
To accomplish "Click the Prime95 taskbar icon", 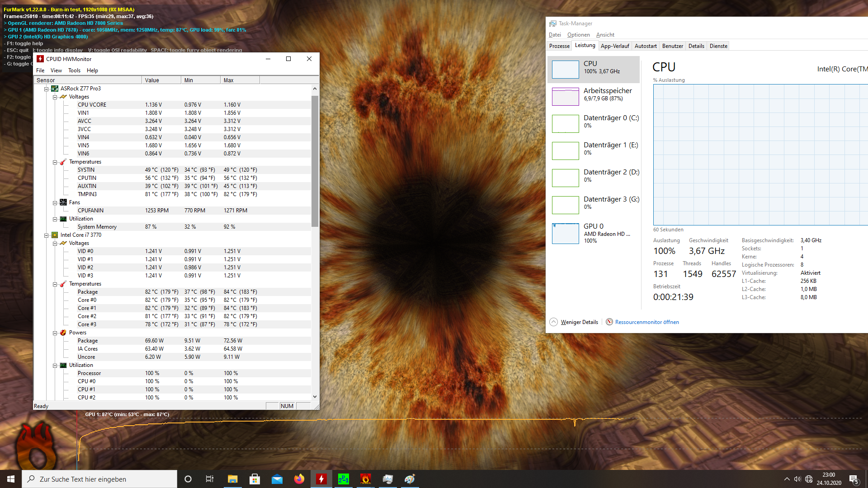I will click(x=344, y=479).
